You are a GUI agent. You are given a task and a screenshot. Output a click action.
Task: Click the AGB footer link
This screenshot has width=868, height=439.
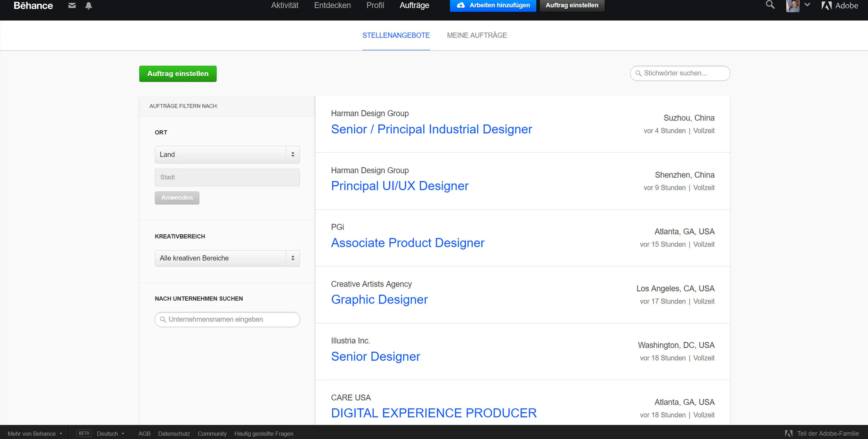click(x=144, y=433)
